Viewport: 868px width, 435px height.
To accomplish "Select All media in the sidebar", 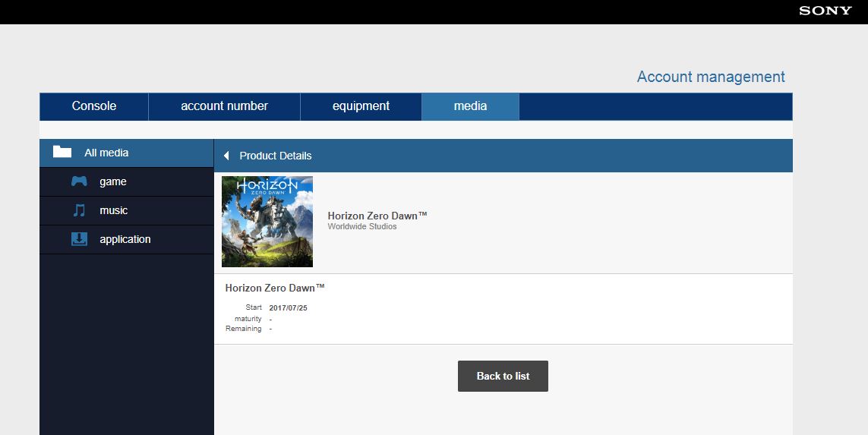I will click(127, 153).
